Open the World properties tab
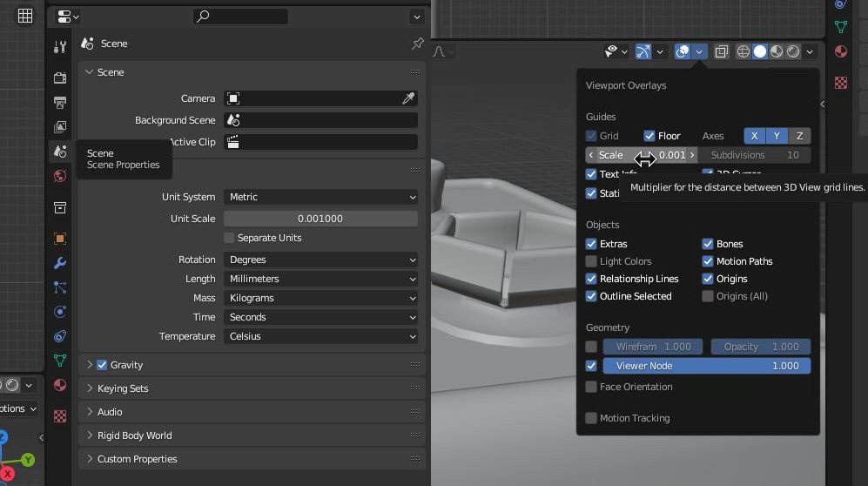 pos(59,176)
